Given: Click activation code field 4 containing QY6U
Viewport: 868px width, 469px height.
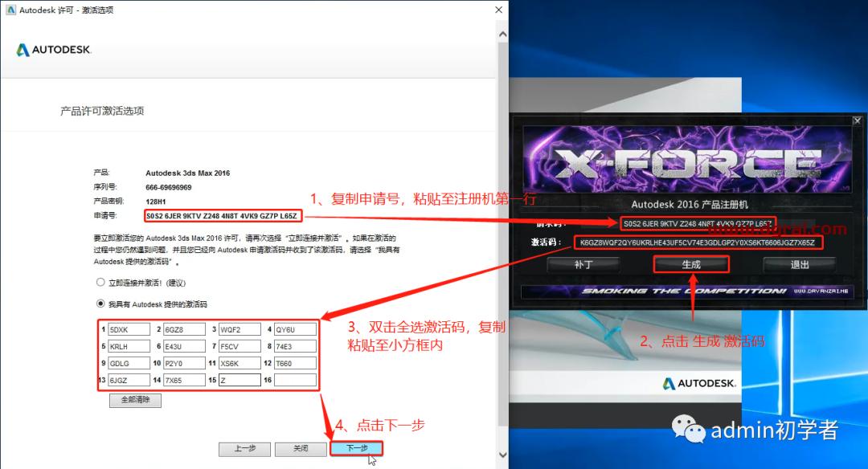Looking at the screenshot, I should click(x=295, y=329).
